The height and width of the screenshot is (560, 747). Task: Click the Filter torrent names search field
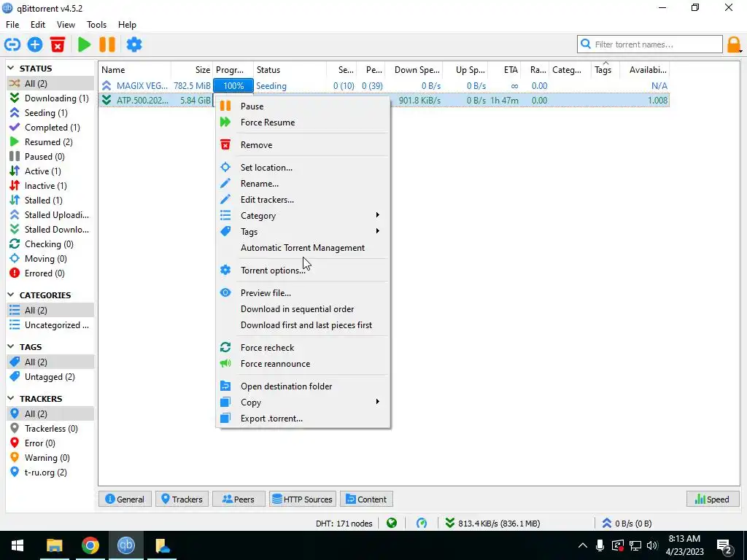(x=650, y=44)
